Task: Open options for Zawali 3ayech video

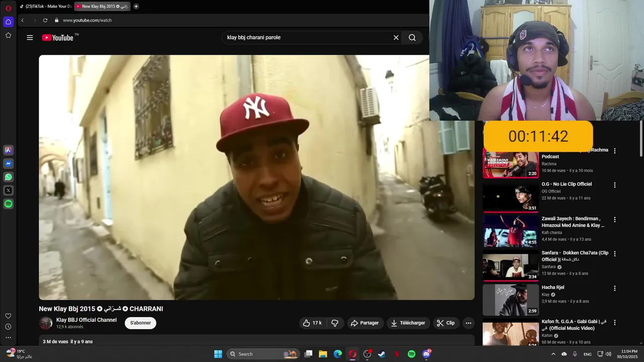Action: (x=614, y=220)
